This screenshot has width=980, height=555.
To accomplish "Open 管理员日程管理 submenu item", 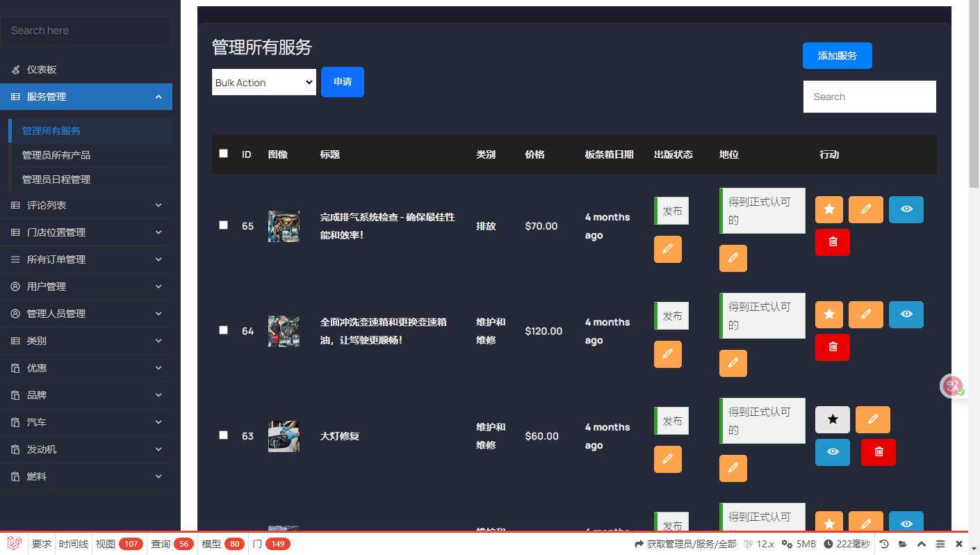I will pyautogui.click(x=90, y=179).
